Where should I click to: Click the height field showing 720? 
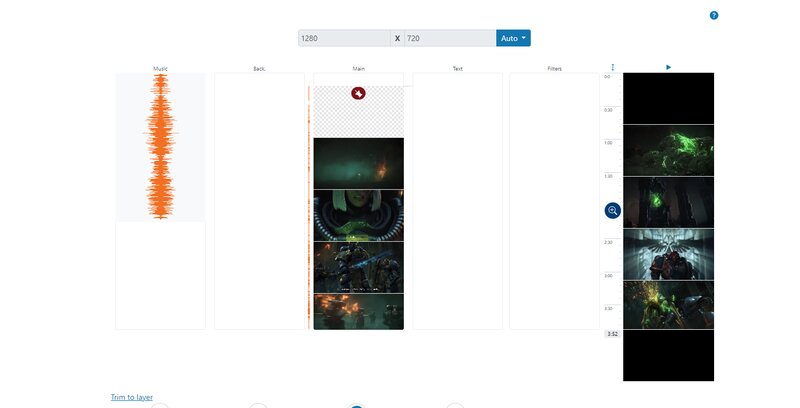[450, 38]
